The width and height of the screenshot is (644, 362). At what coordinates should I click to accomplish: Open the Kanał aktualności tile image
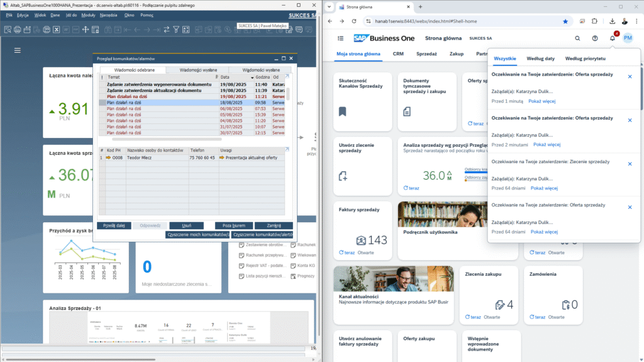[x=394, y=278]
